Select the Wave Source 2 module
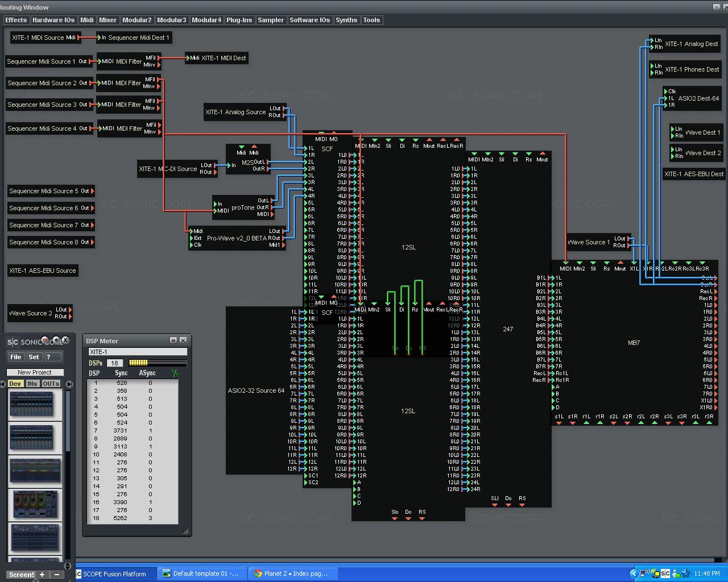The width and height of the screenshot is (728, 582). 39,313
